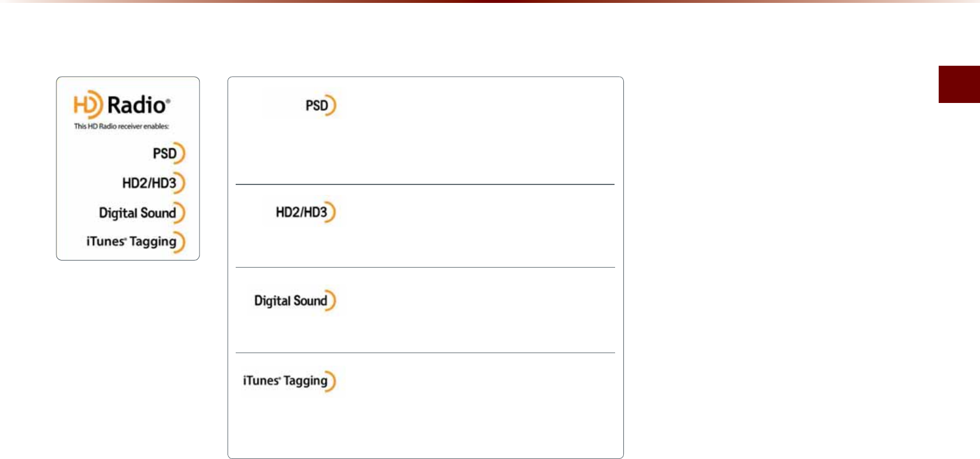Click the orange HD letters of the logo

pyautogui.click(x=88, y=105)
